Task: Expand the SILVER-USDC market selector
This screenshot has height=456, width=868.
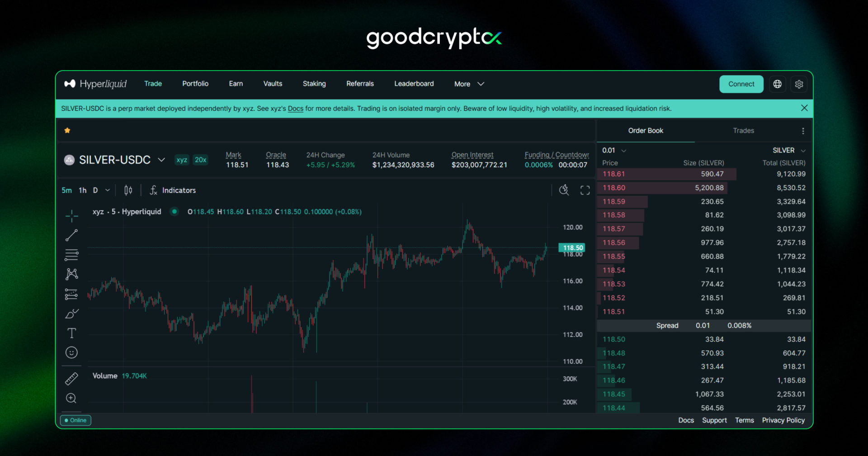Action: 161,160
